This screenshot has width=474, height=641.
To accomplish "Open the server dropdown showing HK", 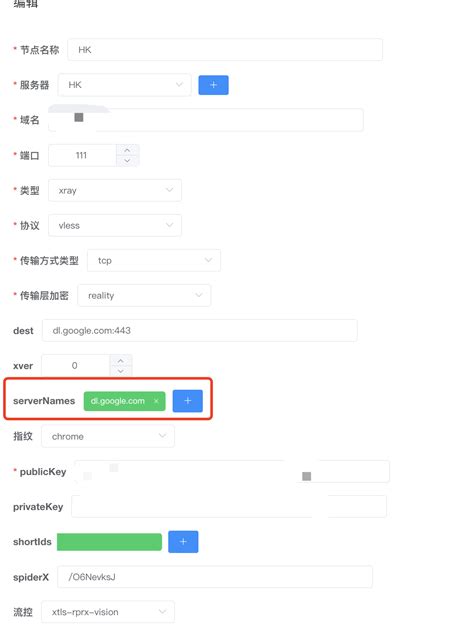I will 124,85.
